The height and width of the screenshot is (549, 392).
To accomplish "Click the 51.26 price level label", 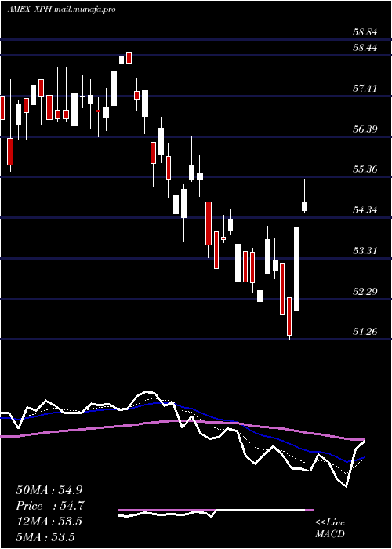I will [365, 331].
